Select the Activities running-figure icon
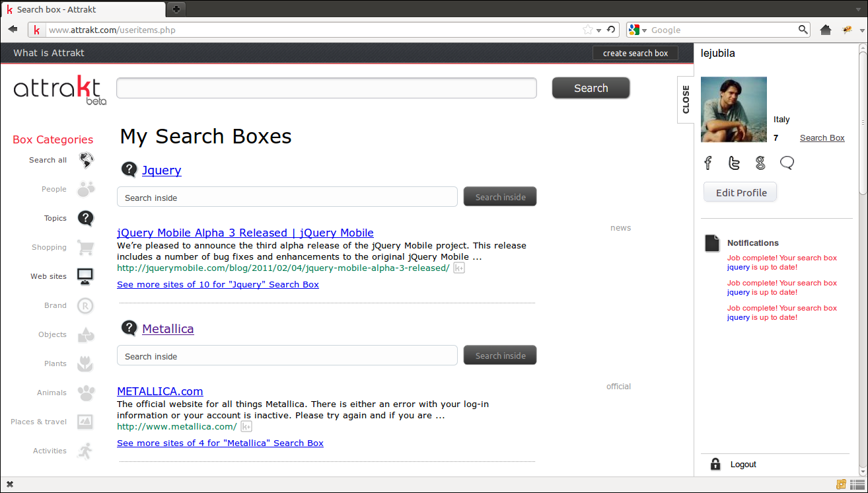Screen dimensions: 868x493 click(85, 451)
